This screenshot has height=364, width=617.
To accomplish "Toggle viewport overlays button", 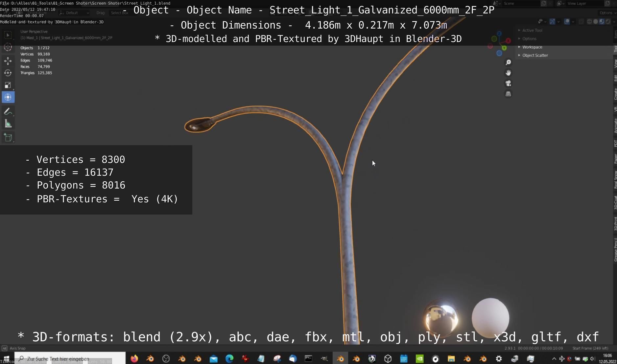I will point(567,22).
